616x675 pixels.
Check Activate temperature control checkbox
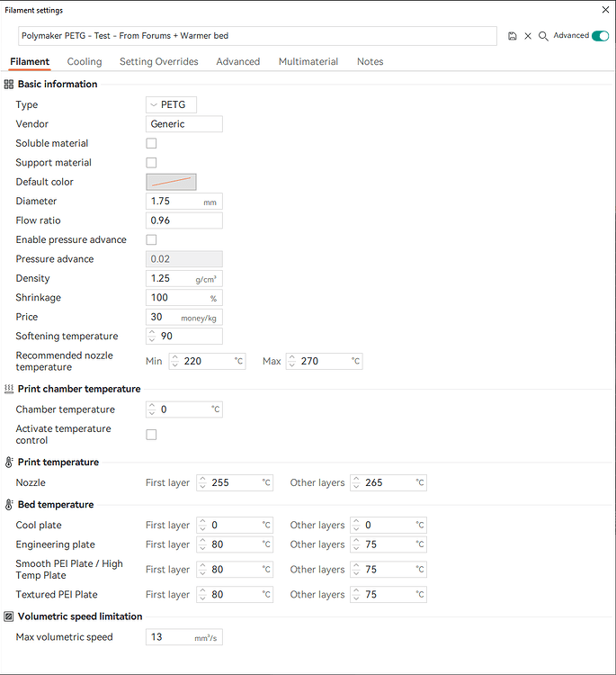point(151,435)
